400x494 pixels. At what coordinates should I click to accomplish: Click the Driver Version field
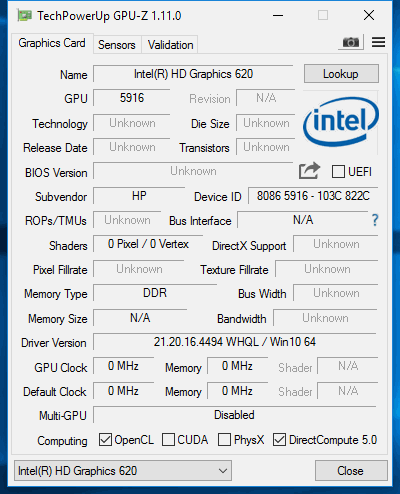(x=235, y=342)
